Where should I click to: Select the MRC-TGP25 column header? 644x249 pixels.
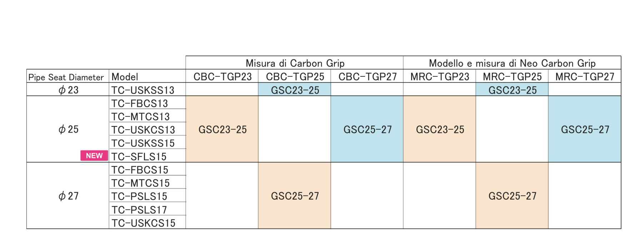pyautogui.click(x=512, y=76)
